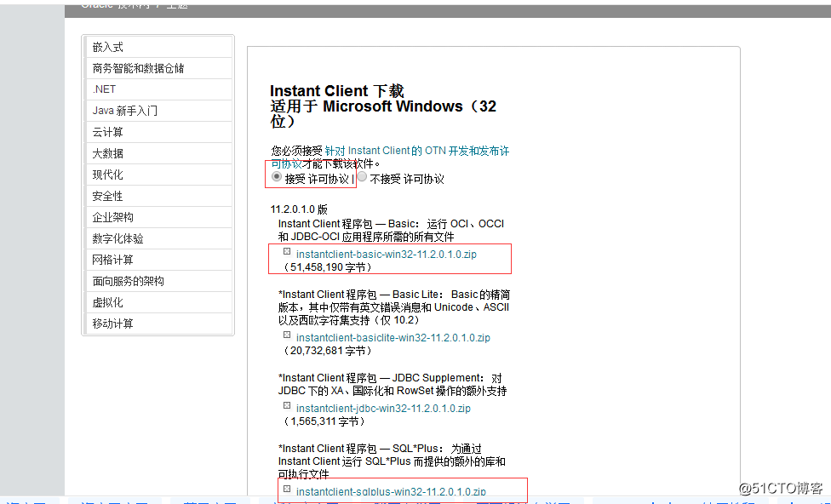
Task: Download instantclient-basiclite-win32-11.2.0.1.0.zip
Action: [393, 338]
